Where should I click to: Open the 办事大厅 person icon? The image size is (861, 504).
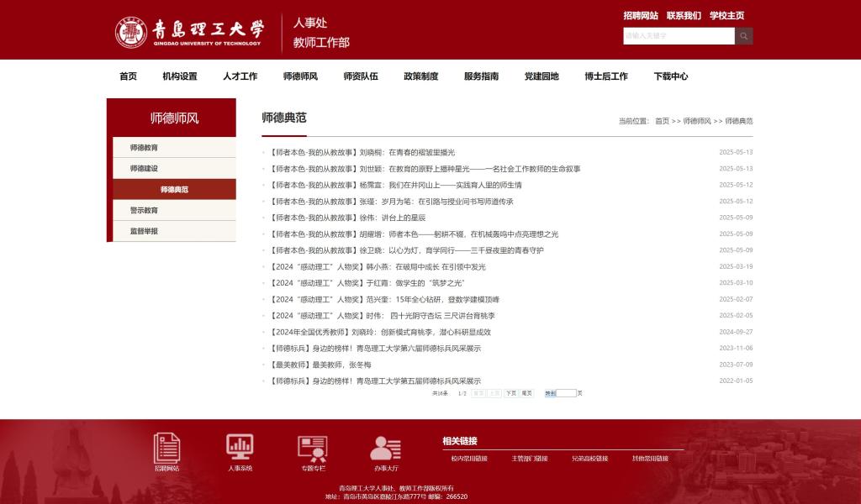[386, 452]
